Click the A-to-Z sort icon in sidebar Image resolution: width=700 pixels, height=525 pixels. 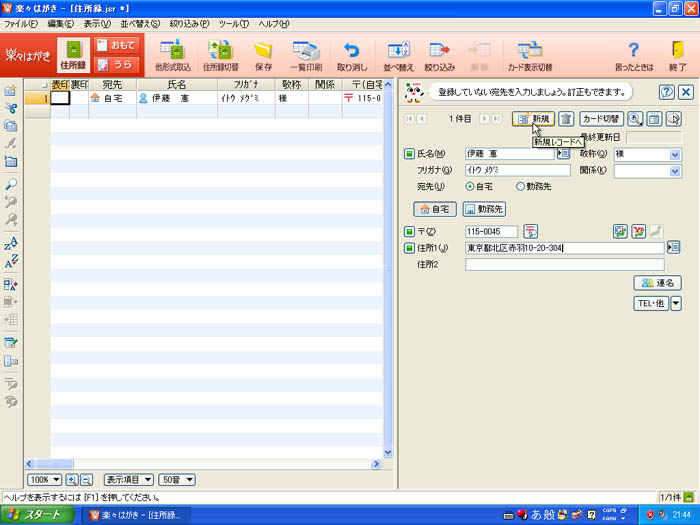pos(11,261)
